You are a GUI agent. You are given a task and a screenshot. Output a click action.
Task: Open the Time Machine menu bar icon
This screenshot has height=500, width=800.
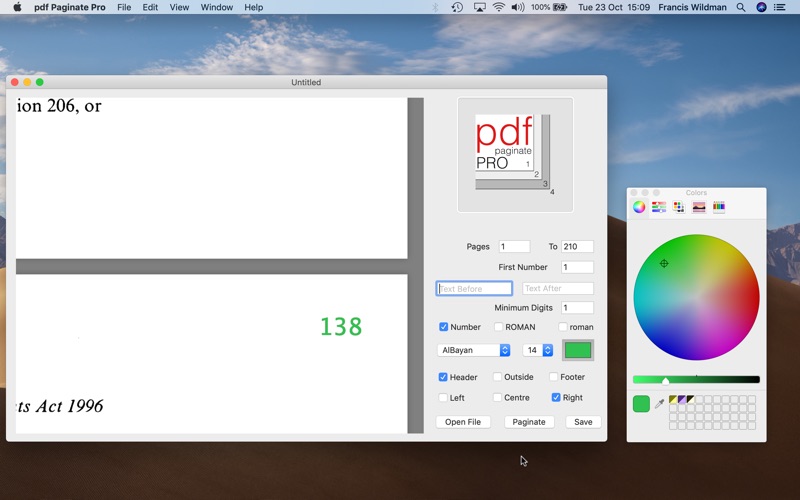pos(457,7)
